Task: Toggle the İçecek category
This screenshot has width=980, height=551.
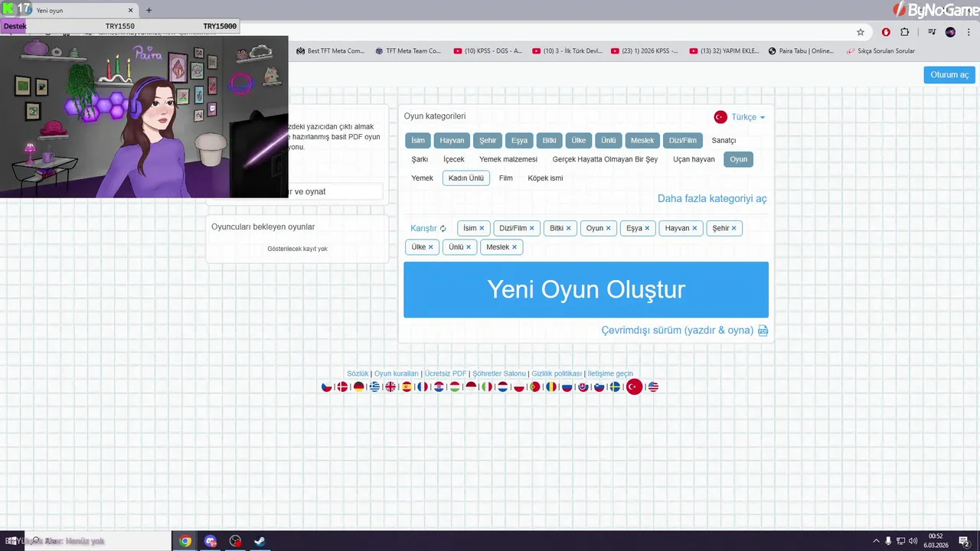Action: coord(454,159)
